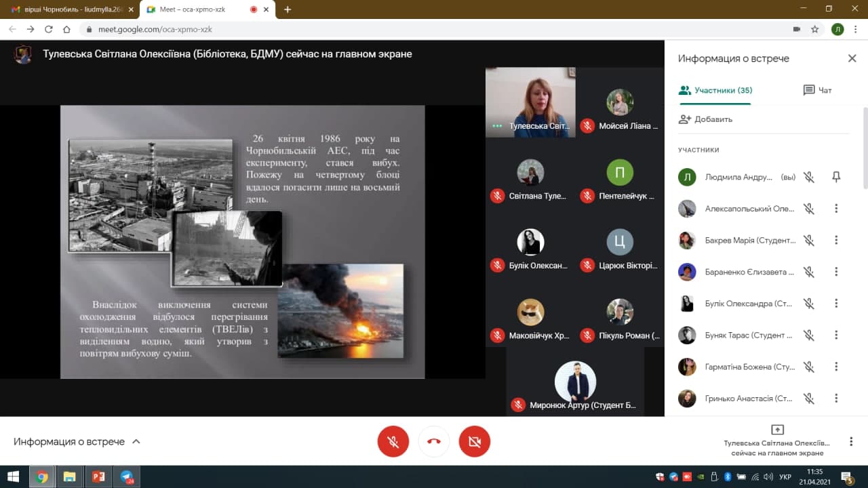Open three-dot meeting options menu at the bottom right
This screenshot has width=868, height=488.
851,442
